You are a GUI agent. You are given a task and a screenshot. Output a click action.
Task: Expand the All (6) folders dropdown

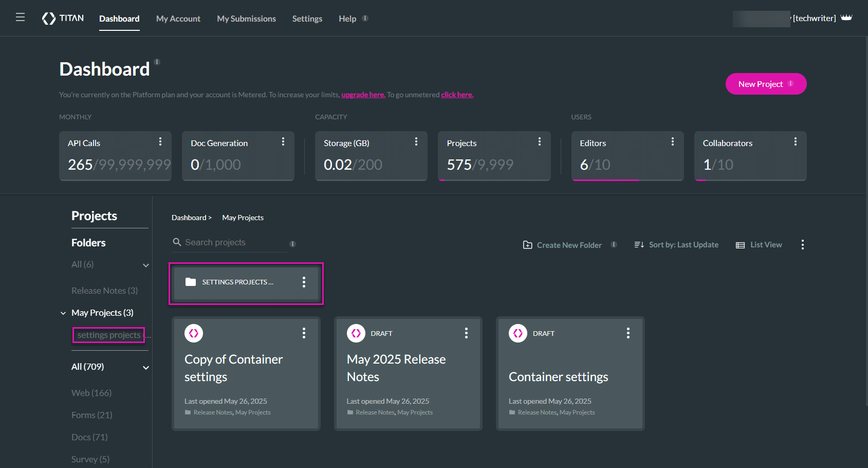pos(146,265)
